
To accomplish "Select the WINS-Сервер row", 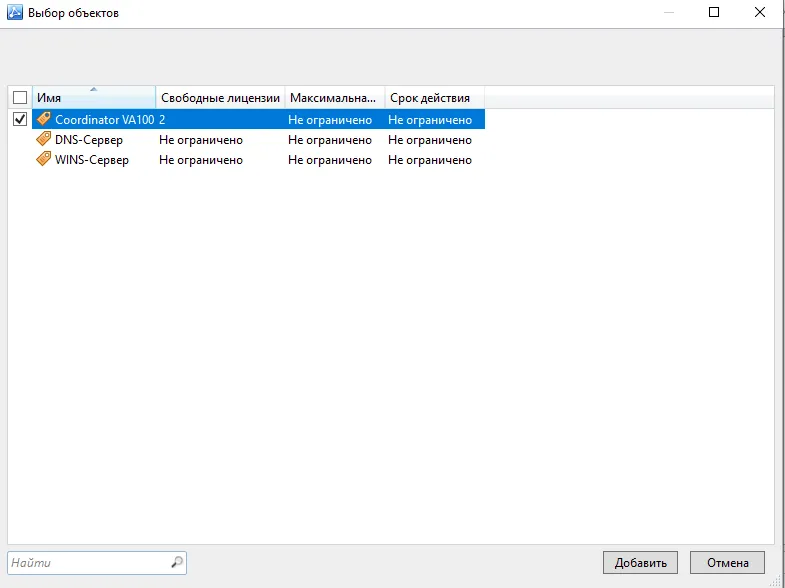I will coord(258,160).
